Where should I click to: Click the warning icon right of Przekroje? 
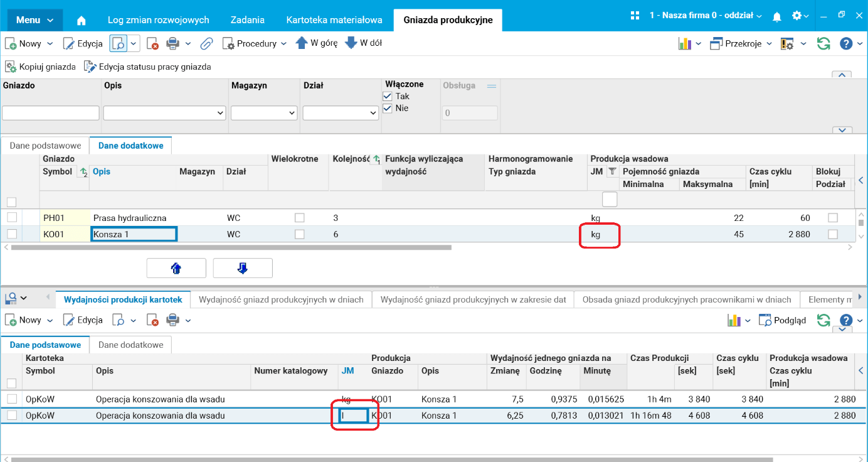click(787, 43)
